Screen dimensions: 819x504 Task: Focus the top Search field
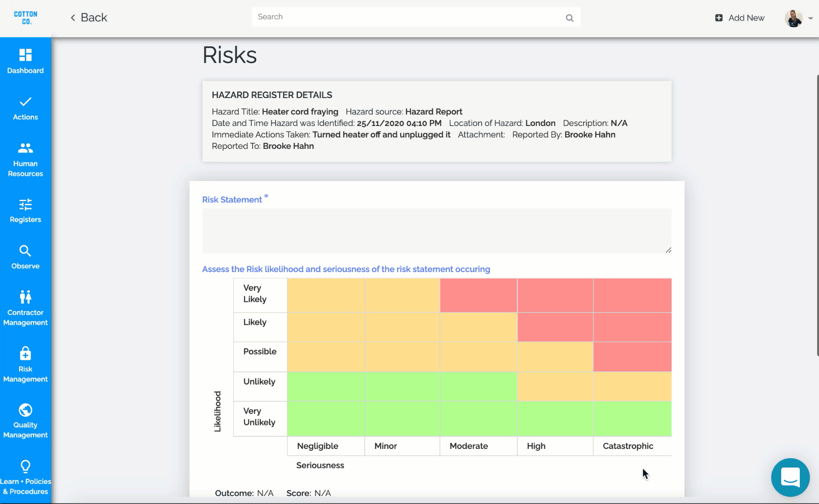point(406,17)
